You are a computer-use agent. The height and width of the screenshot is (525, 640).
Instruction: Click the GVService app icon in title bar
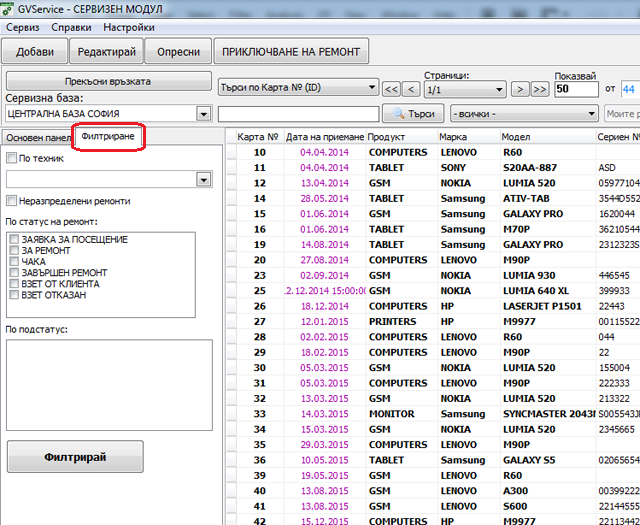tap(7, 9)
